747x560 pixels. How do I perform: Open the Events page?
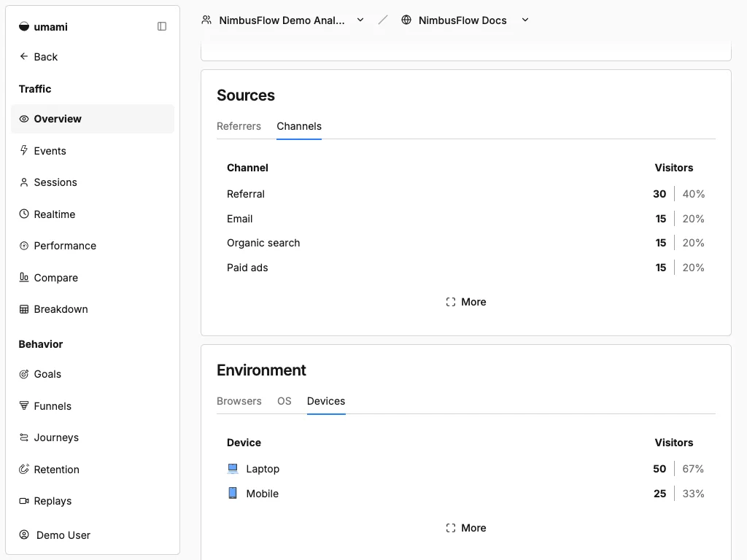[93, 150]
